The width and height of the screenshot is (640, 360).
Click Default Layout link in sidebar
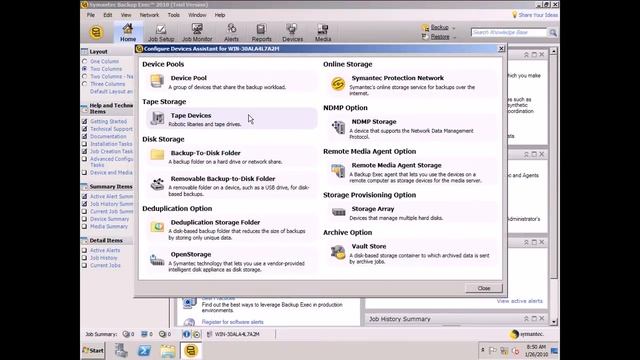[111, 91]
